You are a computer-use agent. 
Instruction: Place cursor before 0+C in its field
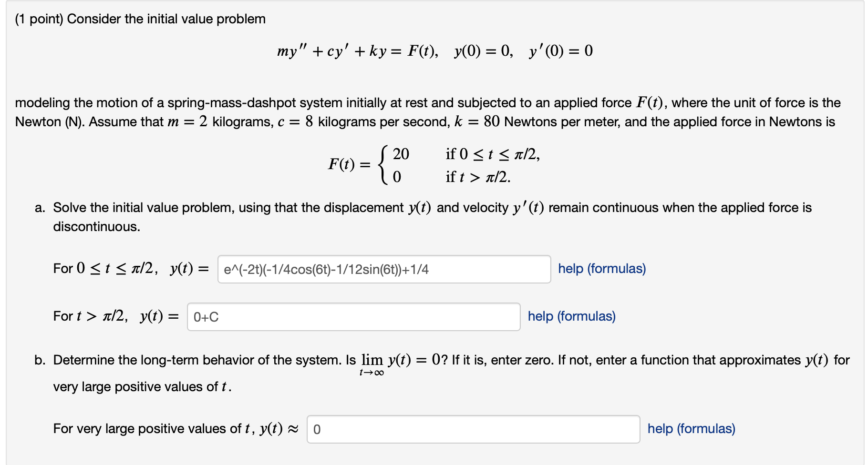point(194,317)
